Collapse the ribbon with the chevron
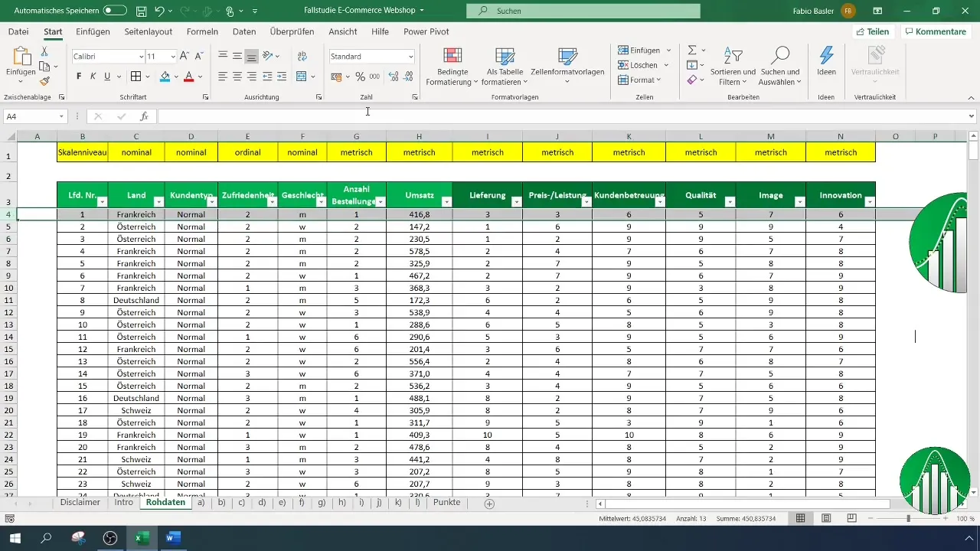The width and height of the screenshot is (980, 551). tap(972, 97)
